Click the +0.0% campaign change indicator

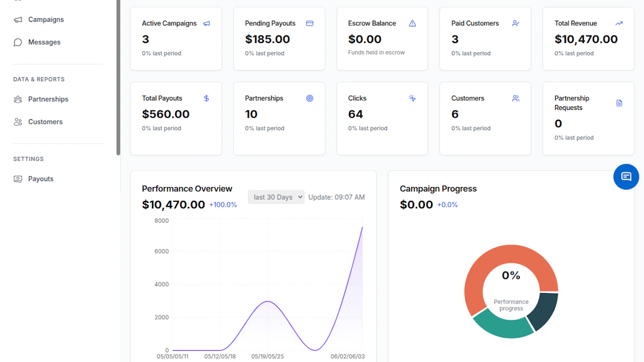[448, 205]
